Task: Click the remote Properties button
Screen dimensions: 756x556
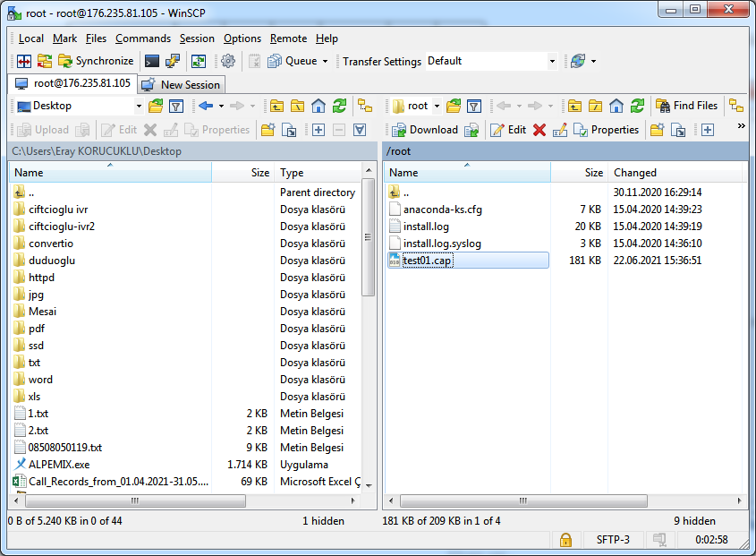Action: click(607, 130)
